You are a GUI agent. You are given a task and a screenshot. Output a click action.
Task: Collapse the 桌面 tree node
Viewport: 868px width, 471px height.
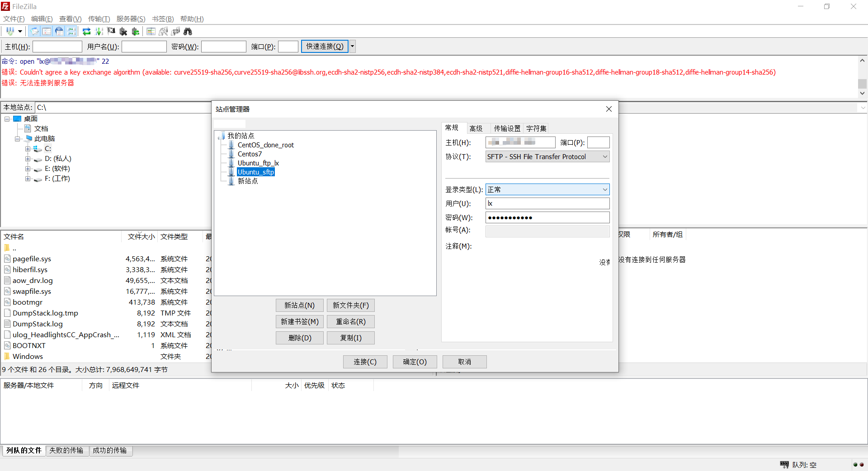click(7, 119)
